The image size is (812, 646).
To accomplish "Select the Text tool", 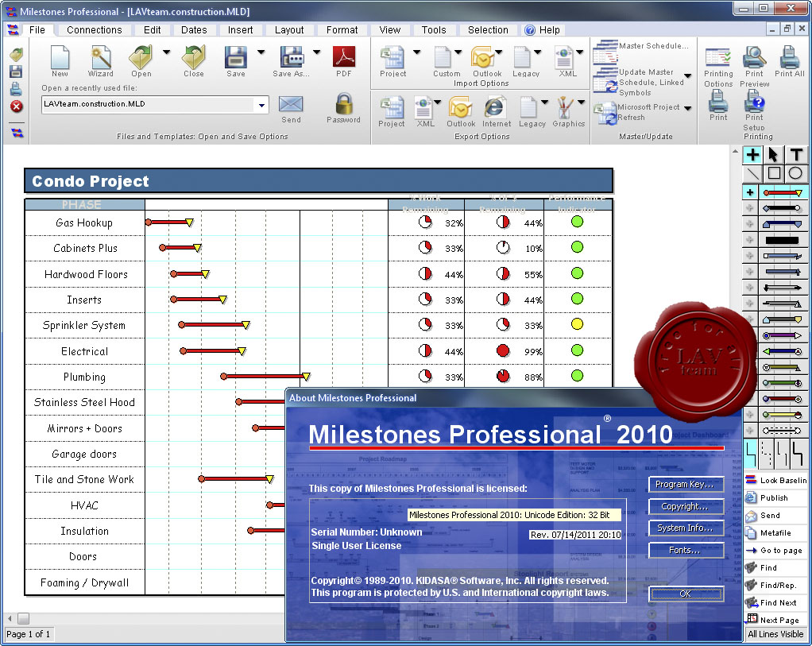I will point(796,155).
